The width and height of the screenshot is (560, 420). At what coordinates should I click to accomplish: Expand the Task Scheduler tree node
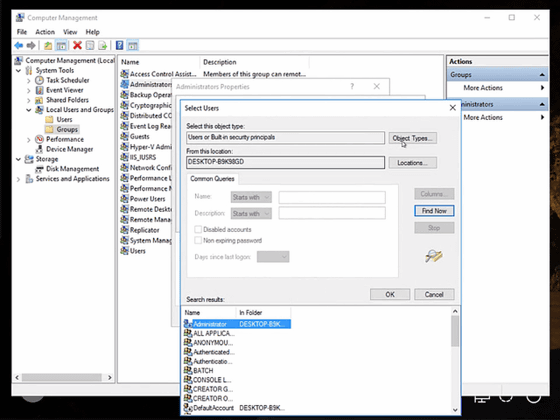29,81
